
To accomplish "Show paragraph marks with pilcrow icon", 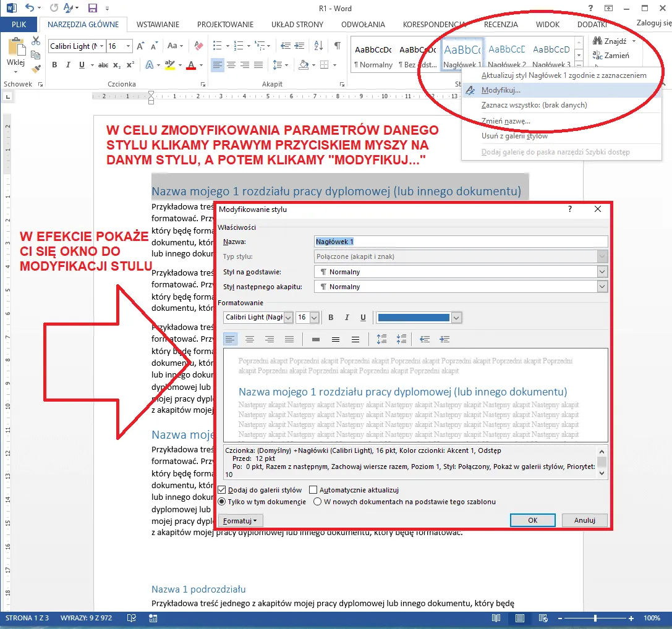I will point(337,46).
